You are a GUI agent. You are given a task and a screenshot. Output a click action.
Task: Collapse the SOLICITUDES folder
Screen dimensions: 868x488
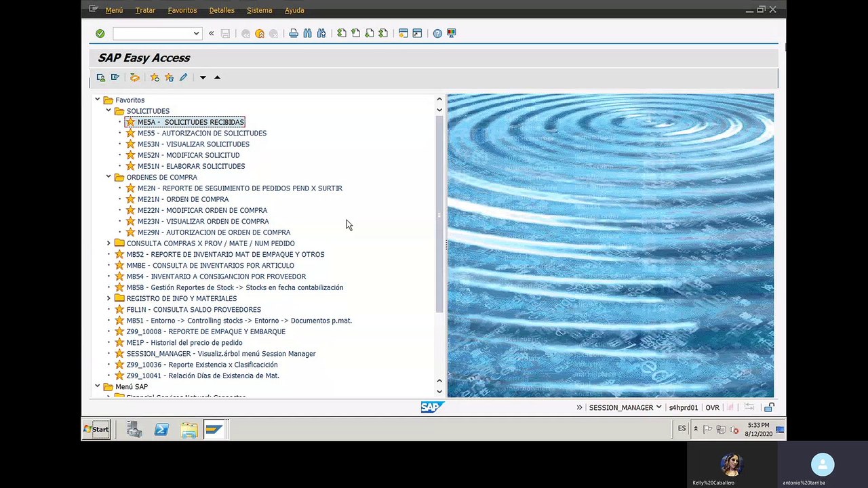coord(108,110)
